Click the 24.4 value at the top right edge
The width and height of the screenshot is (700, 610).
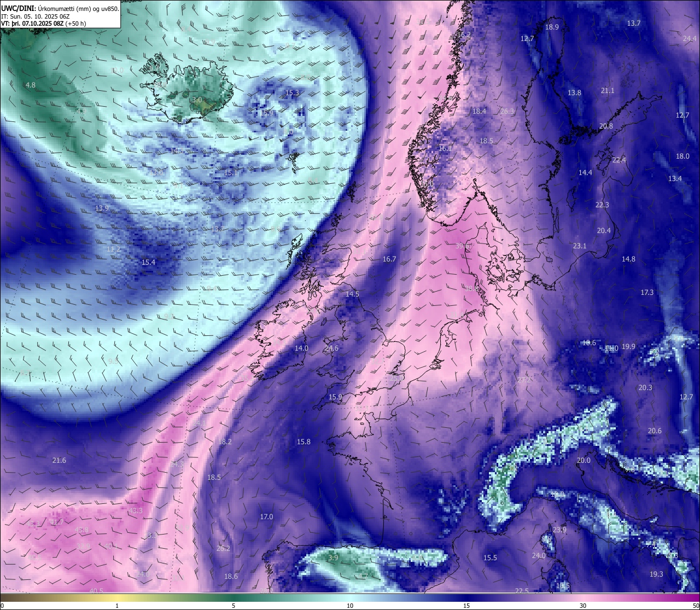tap(690, 39)
